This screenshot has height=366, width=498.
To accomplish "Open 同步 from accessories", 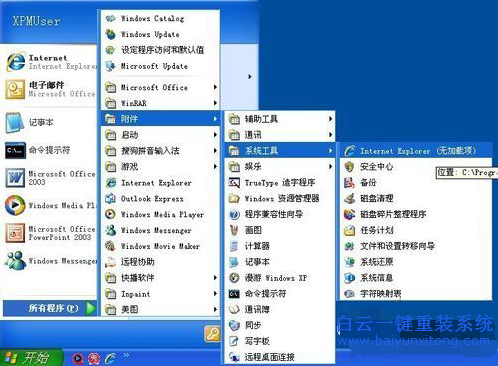I will point(280,325).
